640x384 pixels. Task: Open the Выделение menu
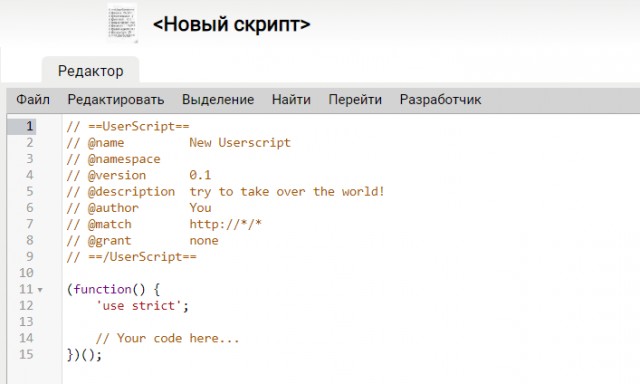[218, 100]
